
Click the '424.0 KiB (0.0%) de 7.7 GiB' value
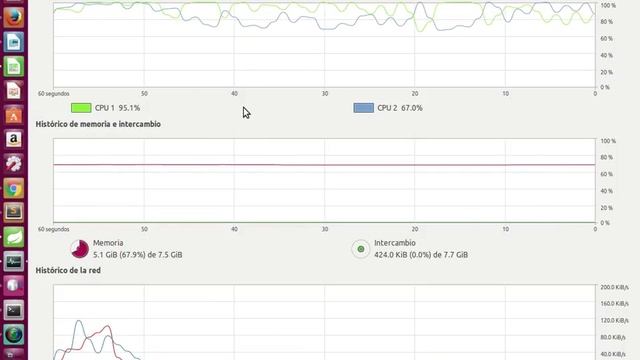[x=421, y=255]
